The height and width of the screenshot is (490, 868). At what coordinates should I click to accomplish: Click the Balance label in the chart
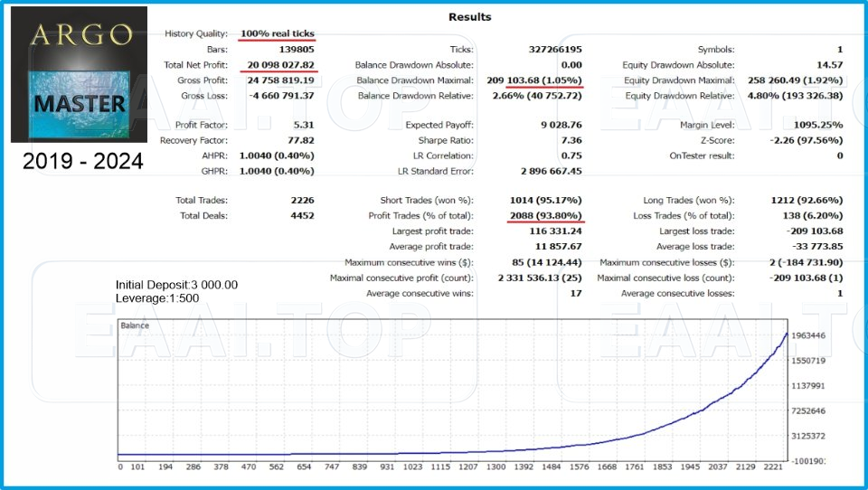[137, 325]
